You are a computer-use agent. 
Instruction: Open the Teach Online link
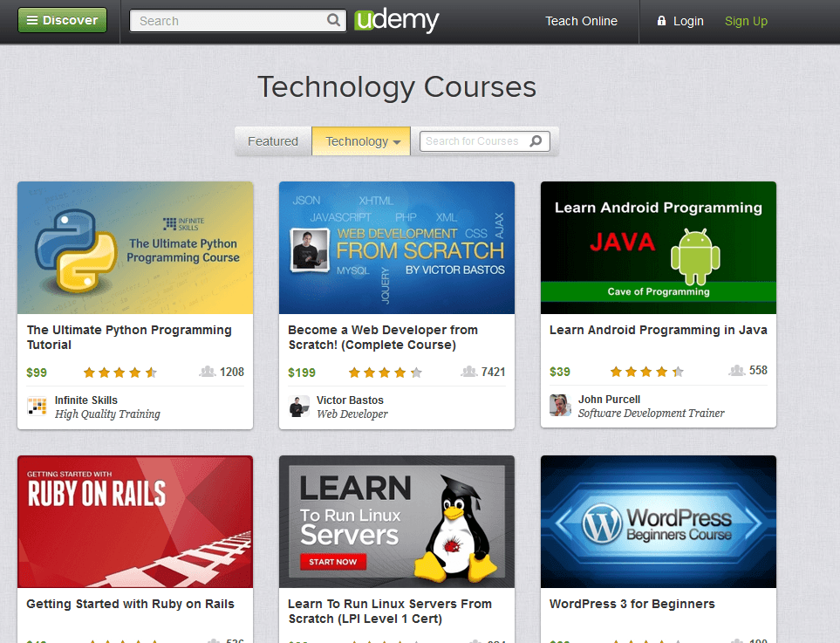(x=581, y=21)
